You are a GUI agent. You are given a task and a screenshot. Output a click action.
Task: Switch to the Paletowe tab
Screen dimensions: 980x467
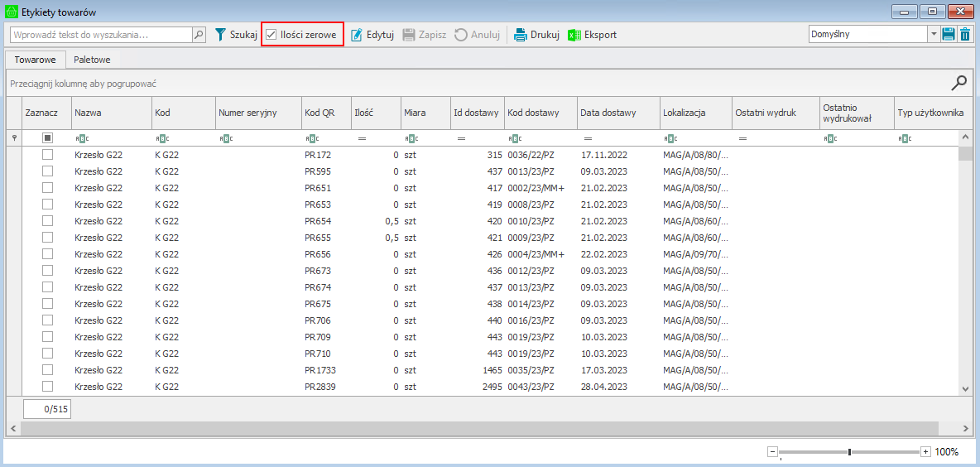(x=92, y=60)
